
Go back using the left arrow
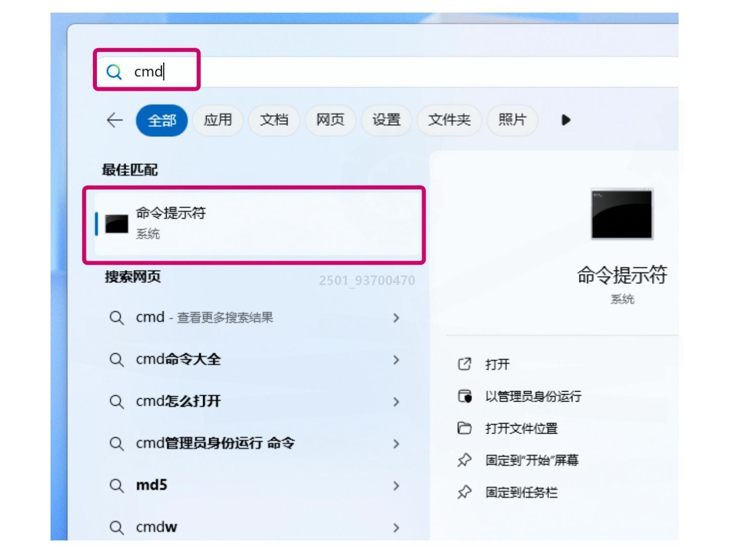pyautogui.click(x=114, y=120)
